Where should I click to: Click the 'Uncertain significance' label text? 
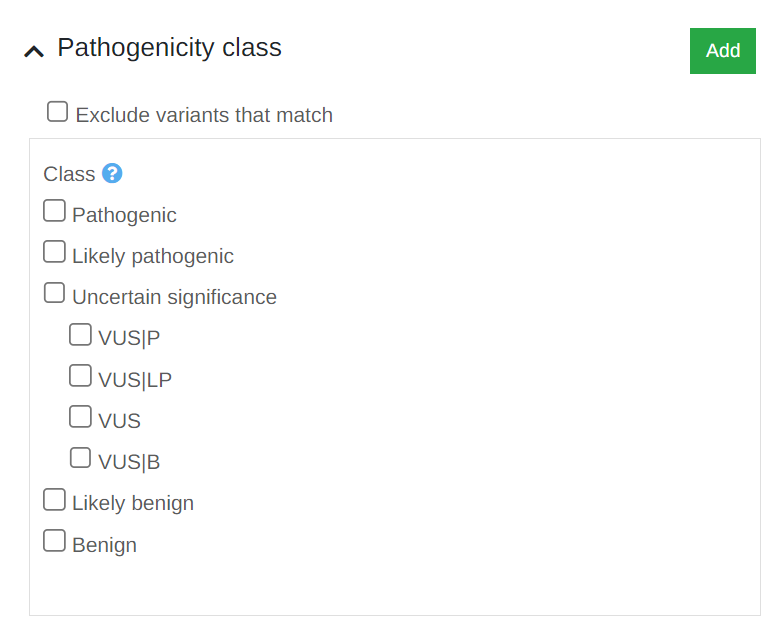174,297
